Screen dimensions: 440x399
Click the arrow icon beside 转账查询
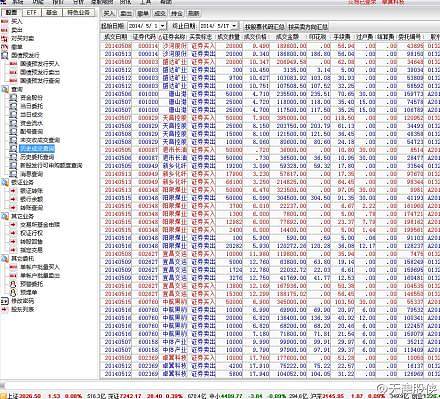tap(13, 207)
